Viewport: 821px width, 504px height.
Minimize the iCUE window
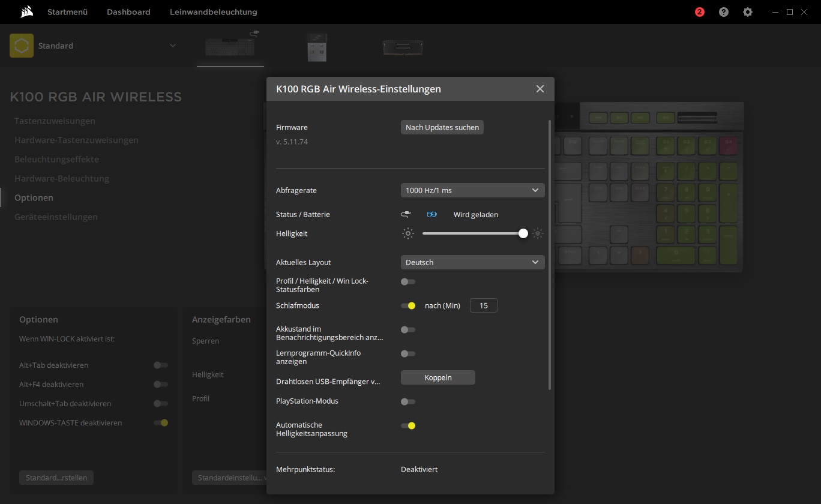[x=777, y=12]
